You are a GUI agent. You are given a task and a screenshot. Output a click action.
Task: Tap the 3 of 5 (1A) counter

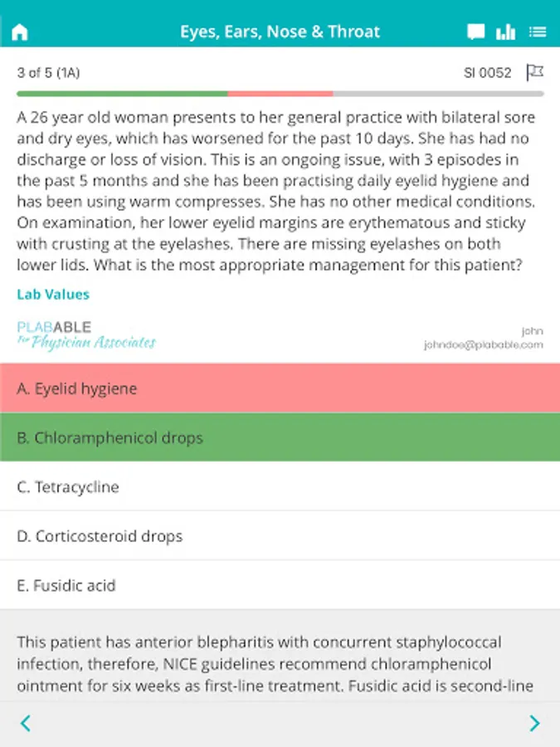point(48,73)
